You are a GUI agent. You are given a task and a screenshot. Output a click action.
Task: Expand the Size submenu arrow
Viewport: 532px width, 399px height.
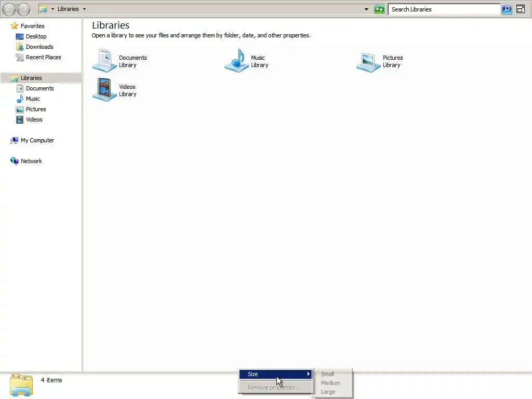pos(309,374)
